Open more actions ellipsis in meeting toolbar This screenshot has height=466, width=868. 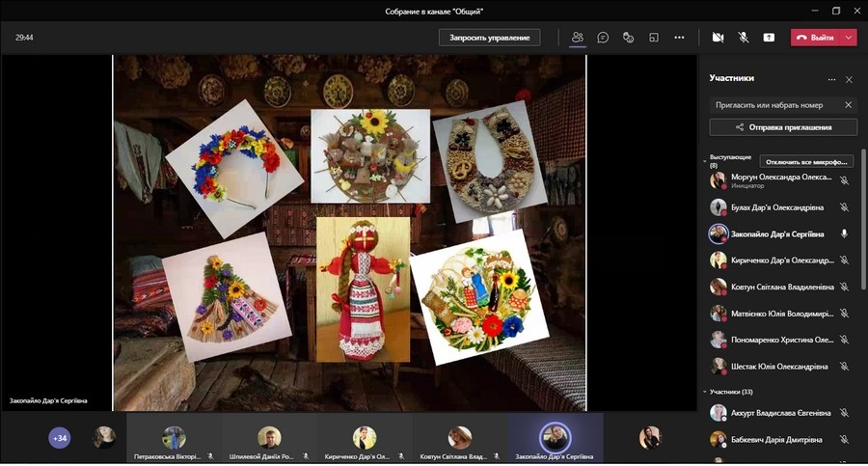[679, 38]
